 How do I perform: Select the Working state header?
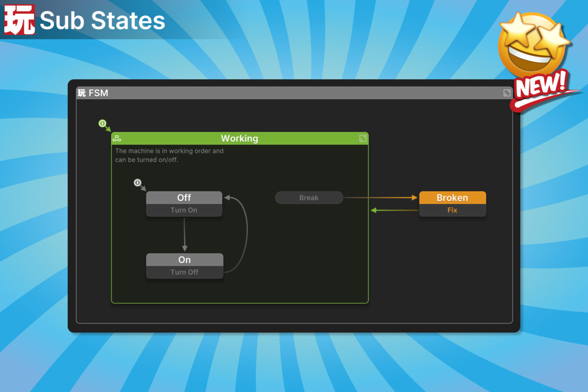[240, 138]
